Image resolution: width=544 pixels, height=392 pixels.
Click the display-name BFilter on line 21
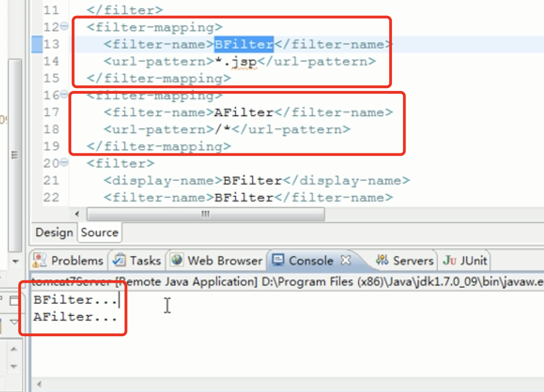point(252,181)
